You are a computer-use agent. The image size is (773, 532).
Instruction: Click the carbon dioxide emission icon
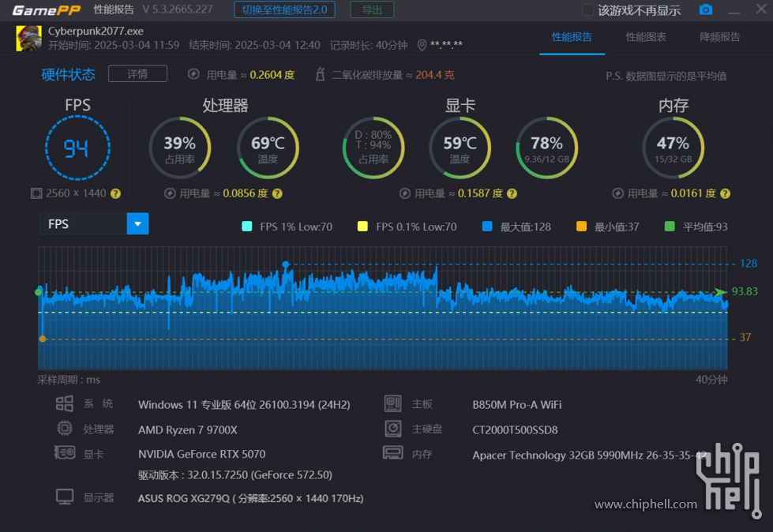point(321,74)
